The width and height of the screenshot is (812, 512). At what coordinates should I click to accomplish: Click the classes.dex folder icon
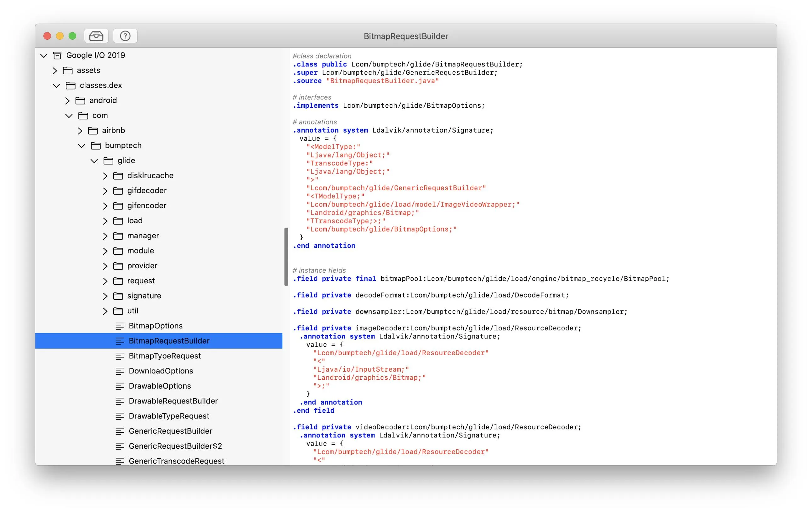[70, 86]
